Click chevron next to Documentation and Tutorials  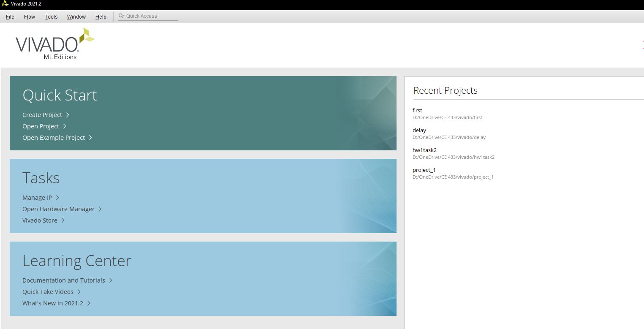111,280
